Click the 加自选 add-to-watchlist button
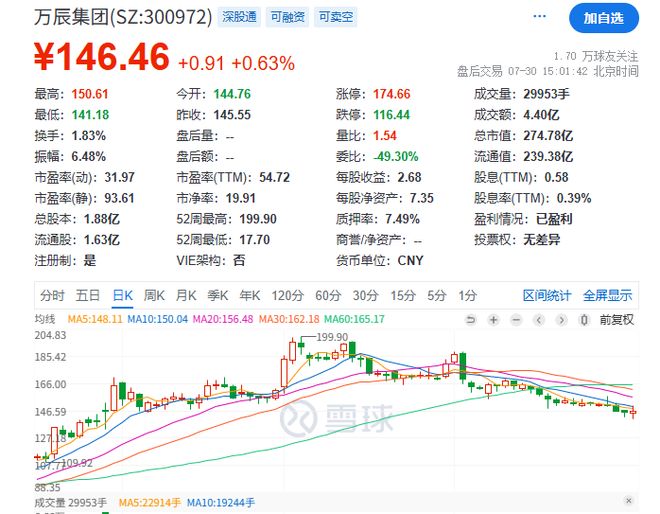The image size is (660, 514). pyautogui.click(x=604, y=18)
